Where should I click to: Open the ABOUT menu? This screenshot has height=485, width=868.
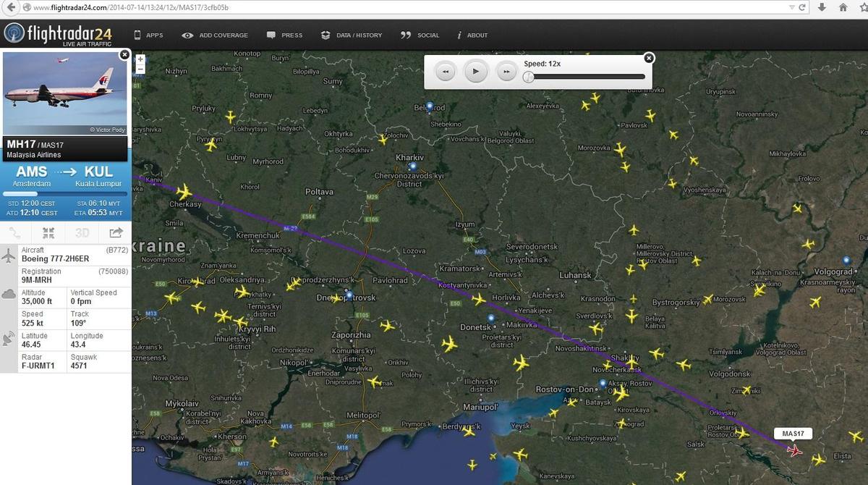(472, 35)
